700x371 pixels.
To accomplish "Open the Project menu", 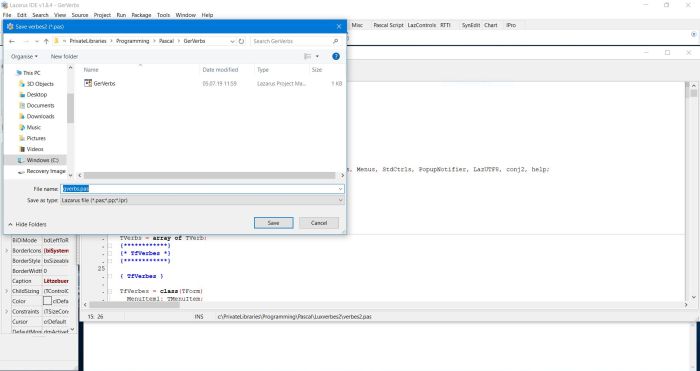I will coord(102,15).
